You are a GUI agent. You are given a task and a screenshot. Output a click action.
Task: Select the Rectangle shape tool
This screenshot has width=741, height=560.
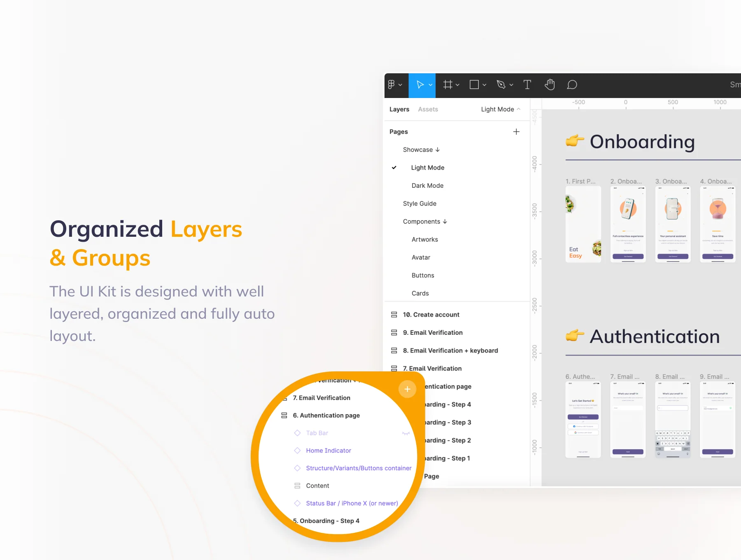pyautogui.click(x=474, y=85)
